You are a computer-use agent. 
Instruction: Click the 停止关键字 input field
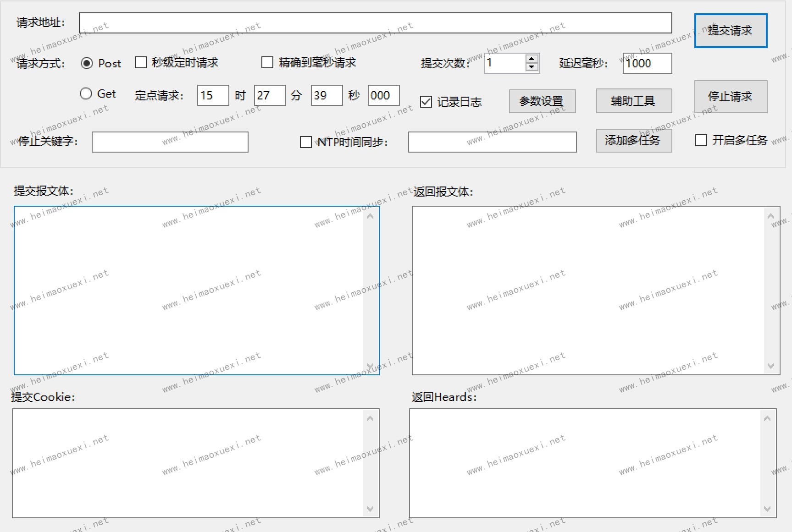tap(170, 142)
